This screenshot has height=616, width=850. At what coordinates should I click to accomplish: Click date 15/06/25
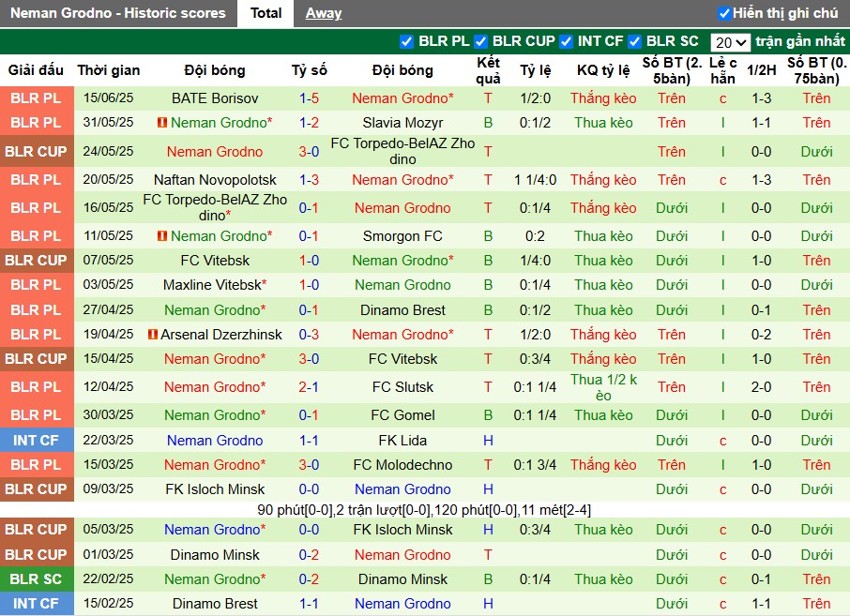(108, 98)
